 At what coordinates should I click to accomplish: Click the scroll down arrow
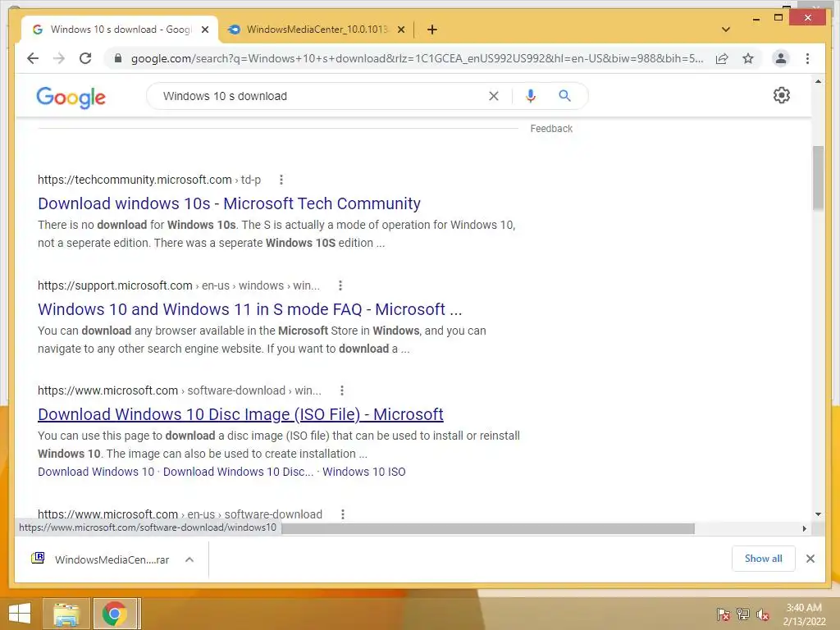pos(818,514)
